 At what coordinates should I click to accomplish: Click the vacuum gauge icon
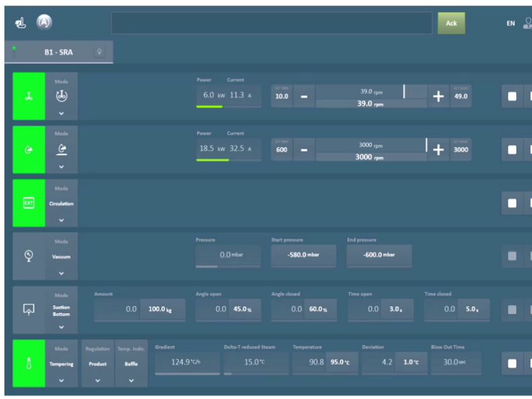click(29, 256)
